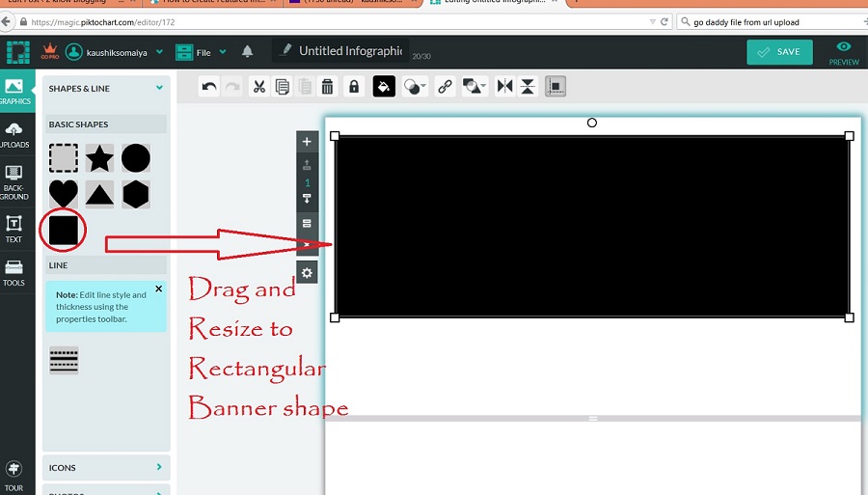Lock the selected shape
Viewport: 868px width, 495px height.
354,87
